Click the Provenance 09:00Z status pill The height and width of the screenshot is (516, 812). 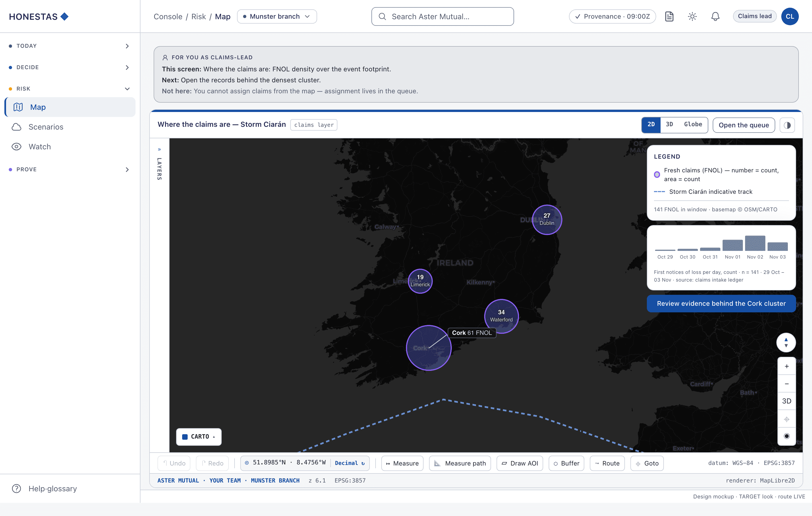click(x=612, y=16)
